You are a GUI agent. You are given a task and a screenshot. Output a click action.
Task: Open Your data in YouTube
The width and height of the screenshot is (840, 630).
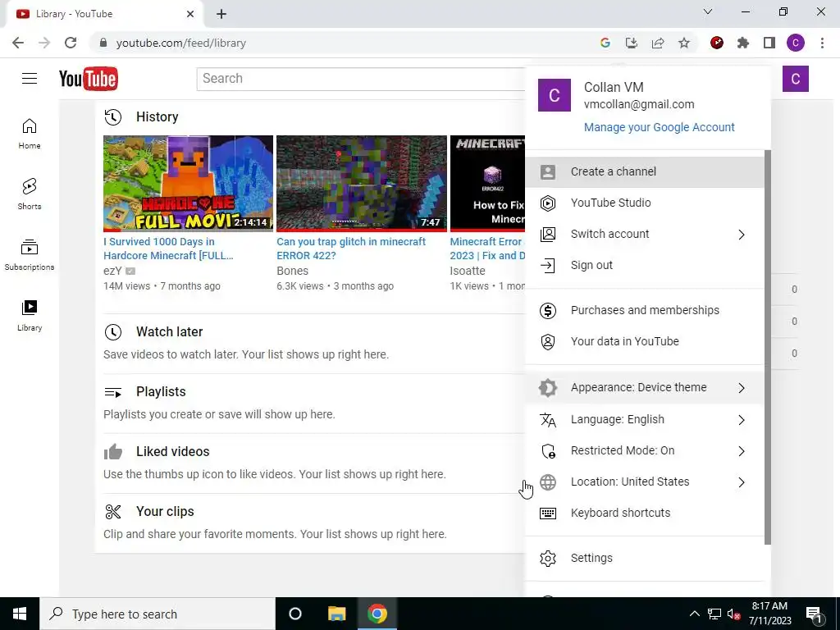645,341
